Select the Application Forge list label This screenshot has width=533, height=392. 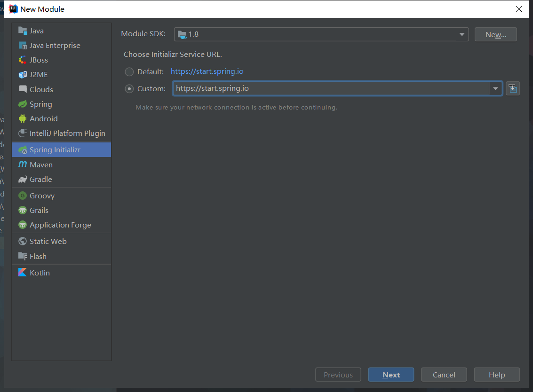tap(61, 225)
